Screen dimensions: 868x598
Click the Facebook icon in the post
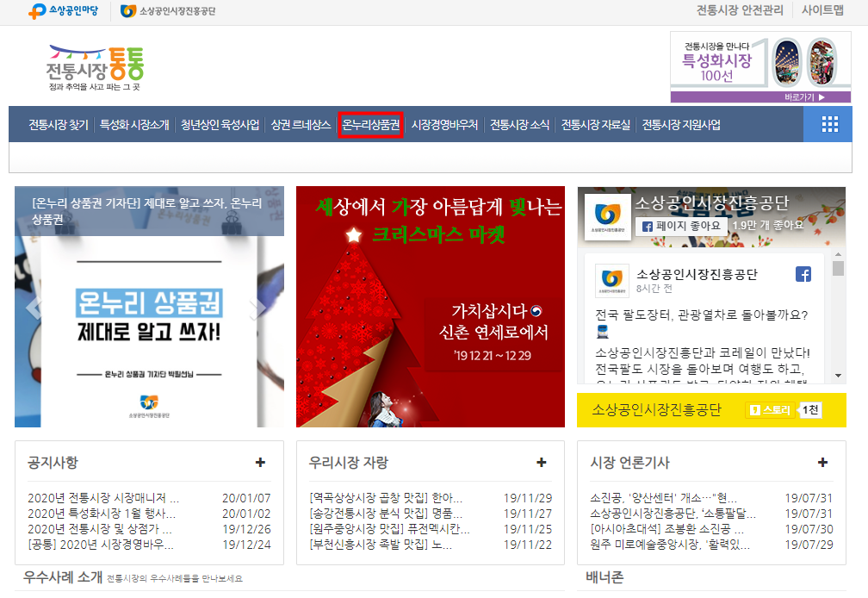coord(803,274)
